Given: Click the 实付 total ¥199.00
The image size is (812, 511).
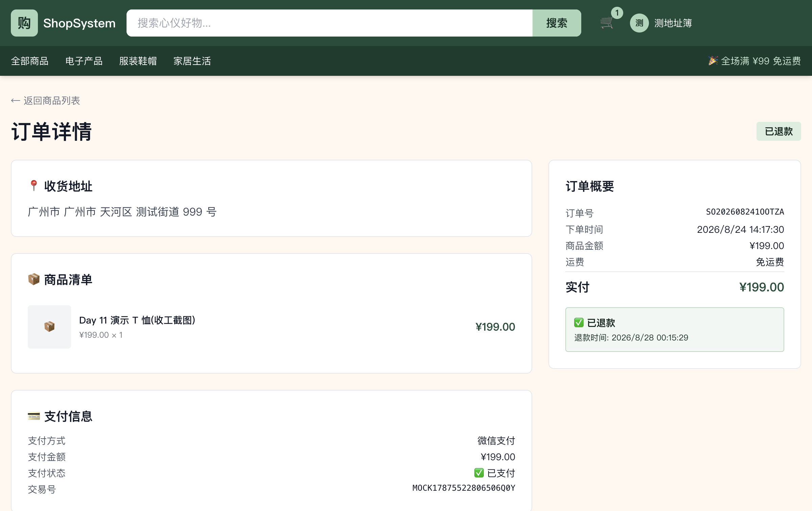Looking at the screenshot, I should click(x=761, y=287).
